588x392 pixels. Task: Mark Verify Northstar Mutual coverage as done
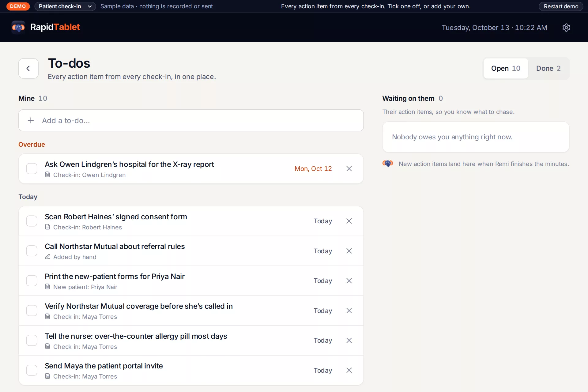tap(32, 311)
